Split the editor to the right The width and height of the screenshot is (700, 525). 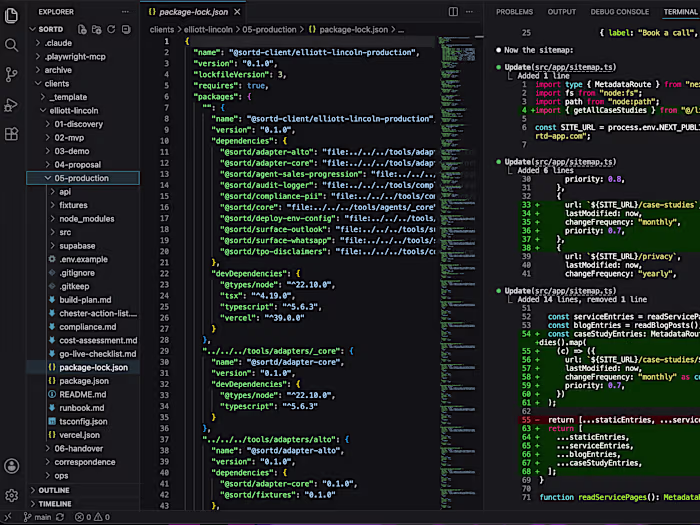click(453, 12)
